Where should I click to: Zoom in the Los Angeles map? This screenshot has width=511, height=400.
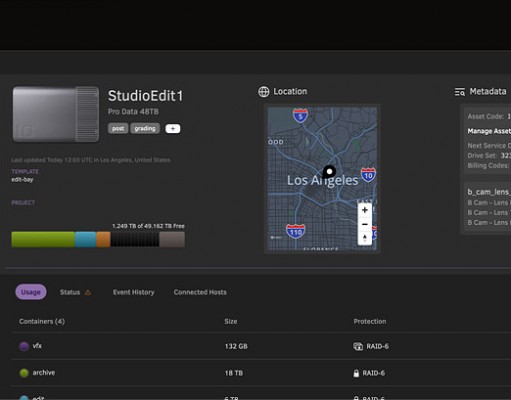click(x=365, y=210)
